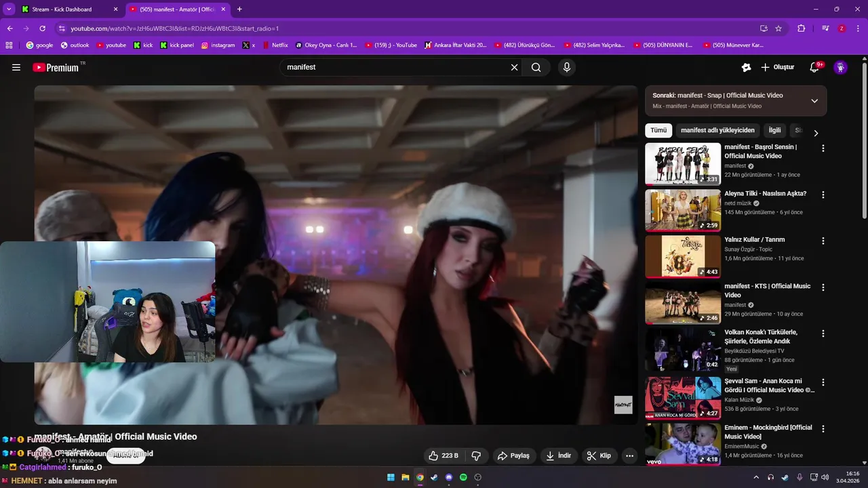Viewport: 868px width, 488px height.
Task: Open the Chrome tab search dropdown
Action: (9, 9)
